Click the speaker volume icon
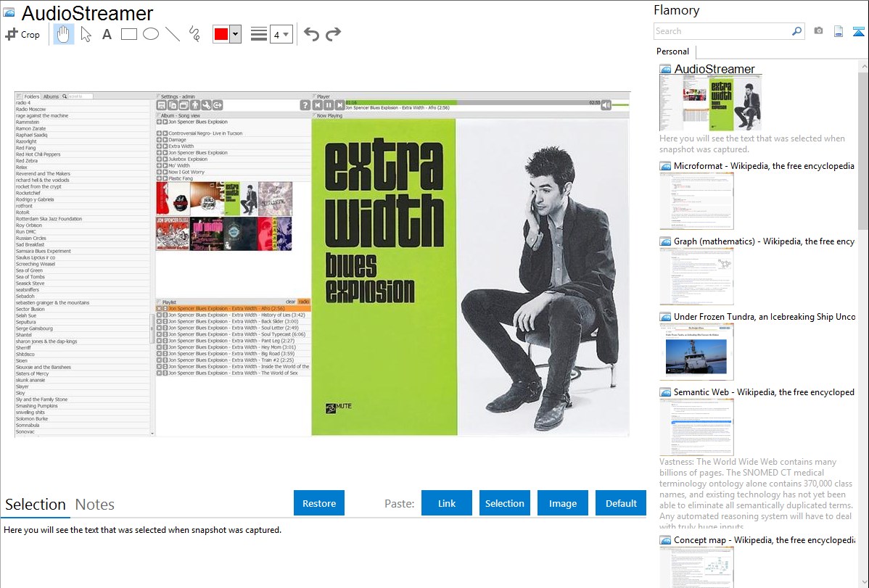Viewport: 869px width, 588px height. click(606, 104)
